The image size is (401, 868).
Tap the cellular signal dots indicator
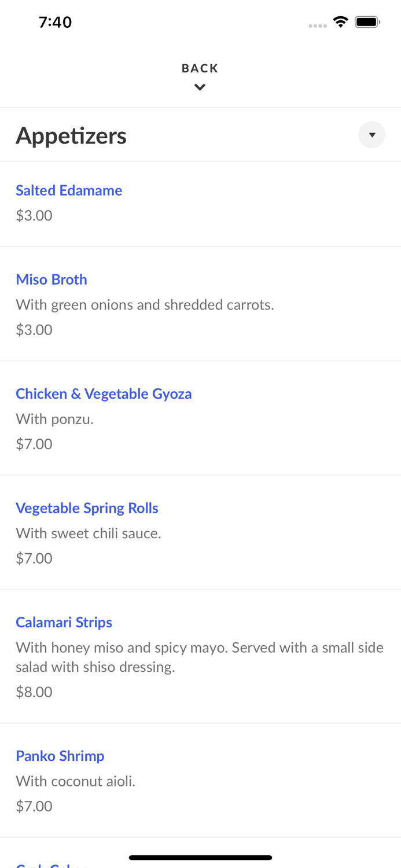click(318, 25)
